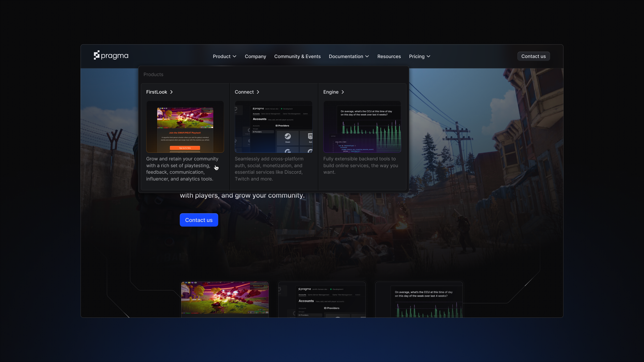The image size is (644, 362).
Task: Open the Engine product link
Action: tap(331, 92)
